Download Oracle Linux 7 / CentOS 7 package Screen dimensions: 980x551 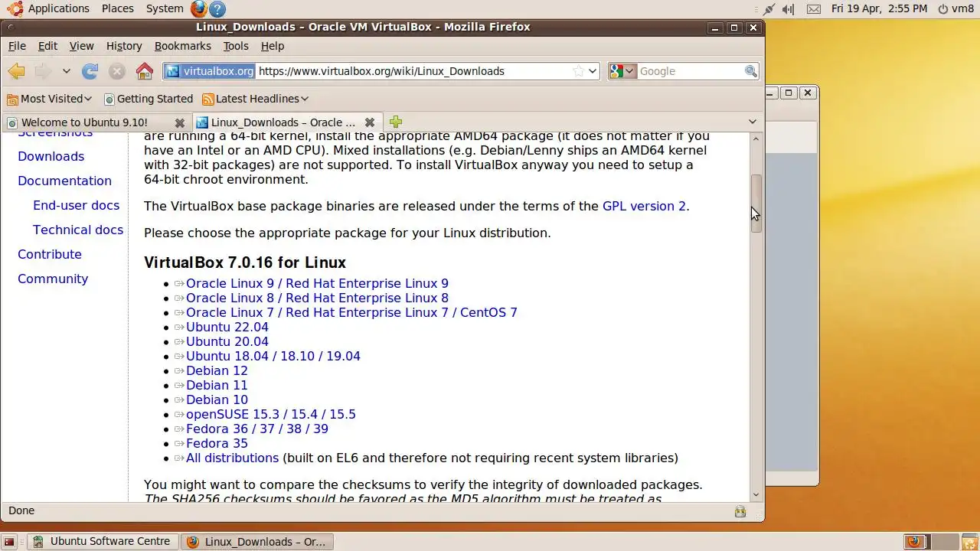[x=351, y=312]
